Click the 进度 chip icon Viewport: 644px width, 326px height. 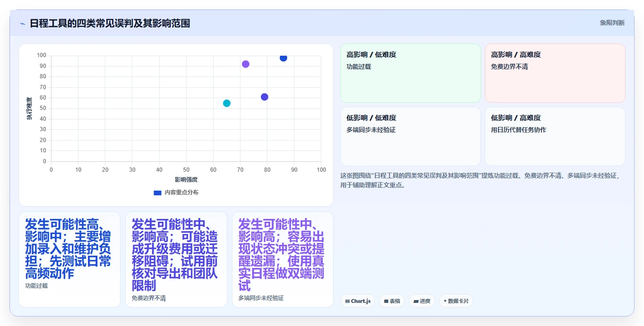pyautogui.click(x=416, y=301)
